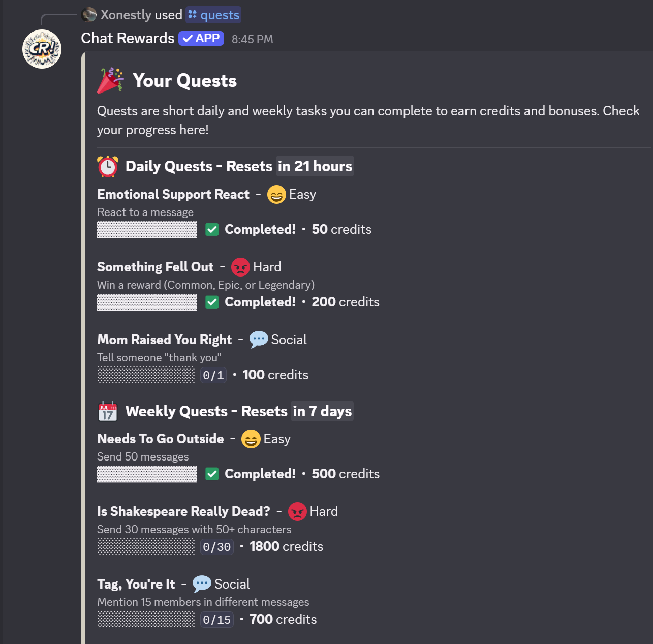Screen dimensions: 653x644
Task: Click the Hard angry emoji for Something Fell Out
Action: pos(240,267)
